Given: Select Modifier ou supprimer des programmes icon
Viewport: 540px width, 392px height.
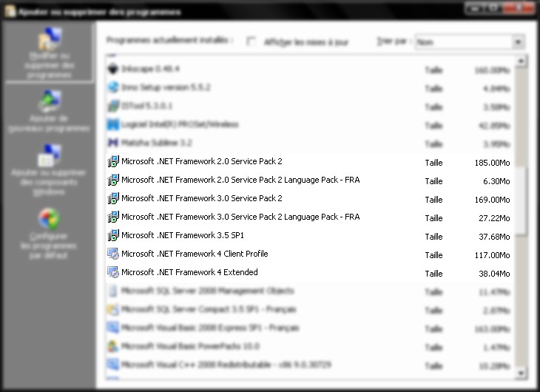Looking at the screenshot, I should tap(49, 40).
